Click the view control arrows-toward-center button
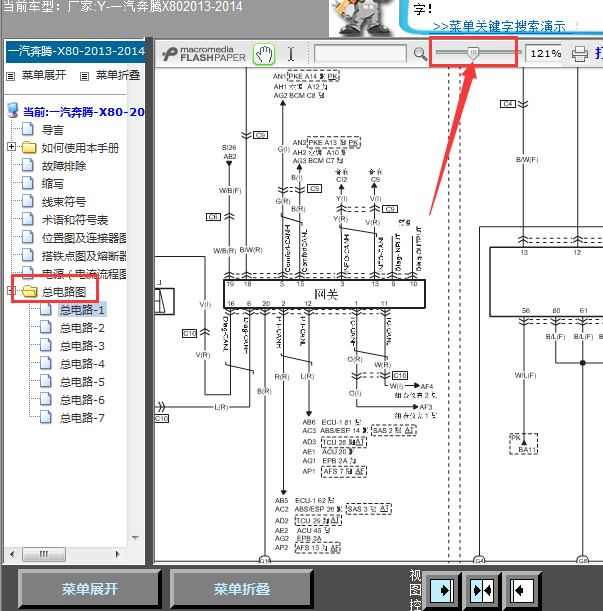 (483, 590)
